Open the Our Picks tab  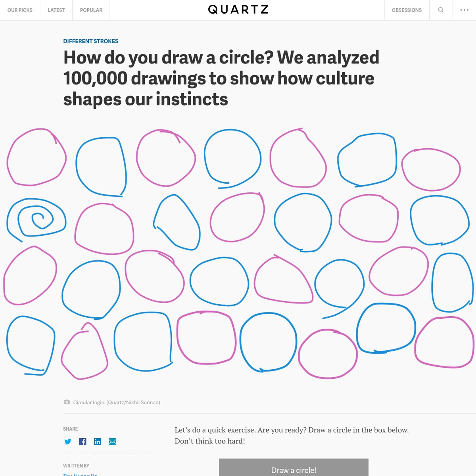pos(20,10)
